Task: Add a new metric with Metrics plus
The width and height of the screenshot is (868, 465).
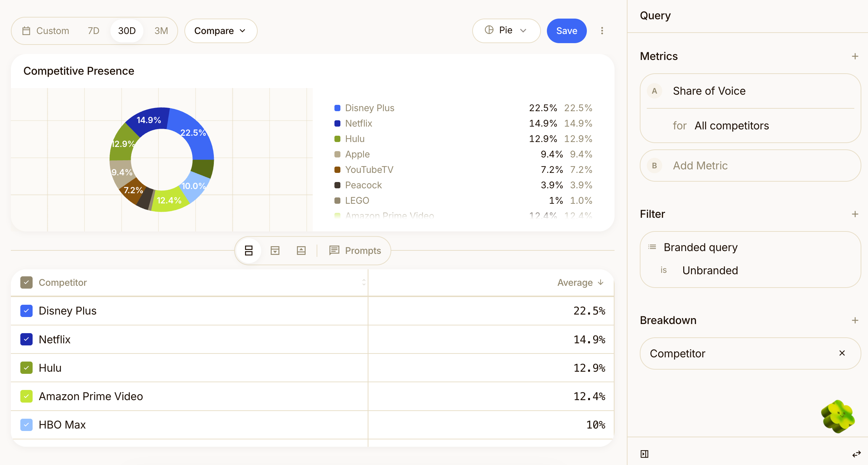Action: click(x=855, y=56)
